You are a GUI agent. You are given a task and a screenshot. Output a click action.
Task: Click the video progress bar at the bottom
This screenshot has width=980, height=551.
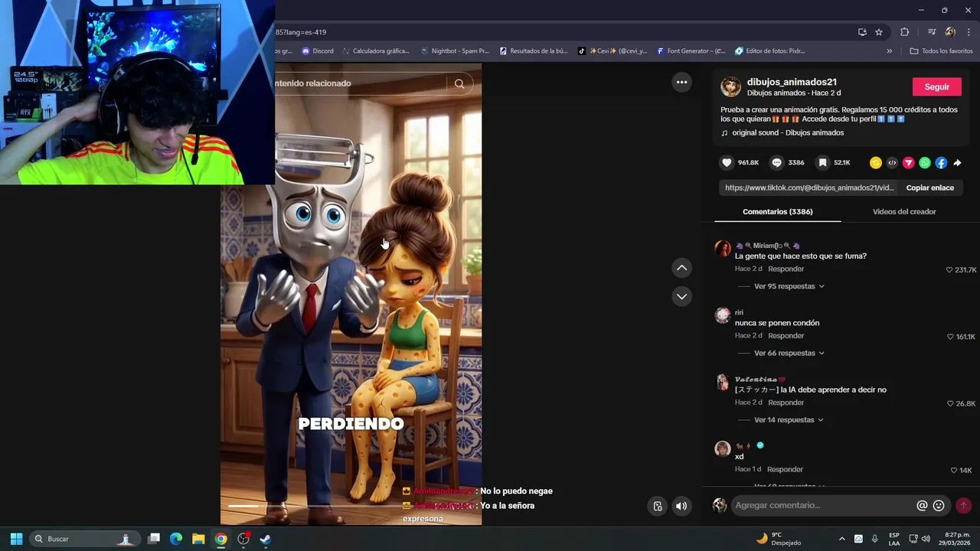pyautogui.click(x=351, y=506)
